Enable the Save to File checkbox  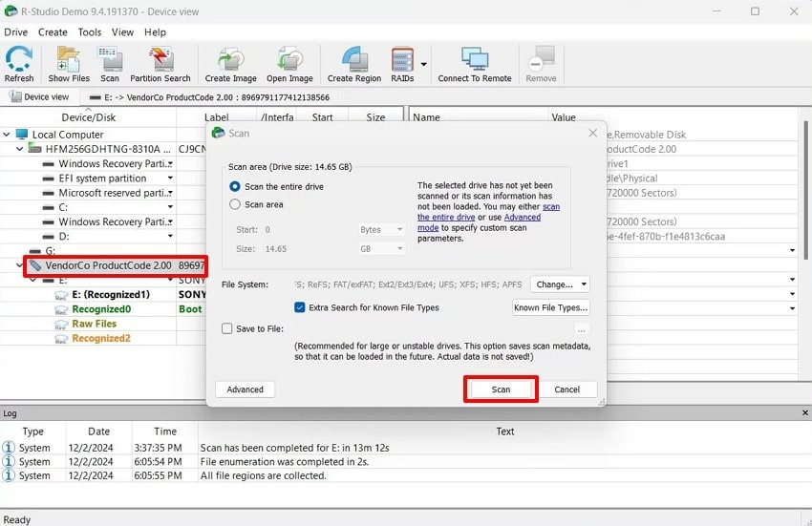coord(226,328)
